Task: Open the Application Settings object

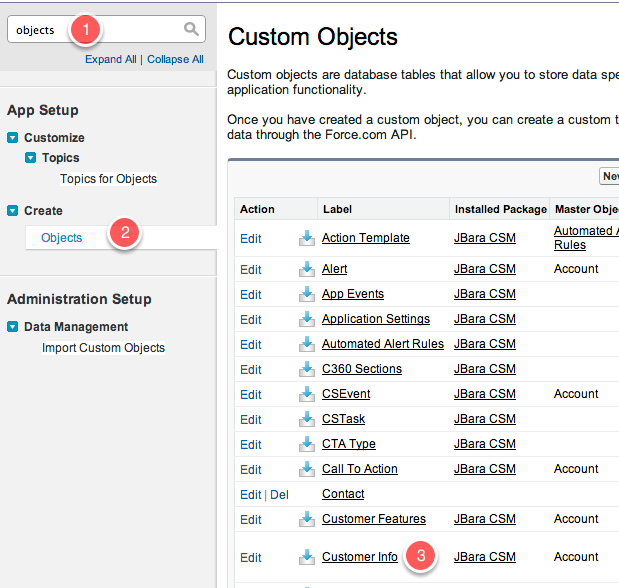Action: (x=376, y=319)
